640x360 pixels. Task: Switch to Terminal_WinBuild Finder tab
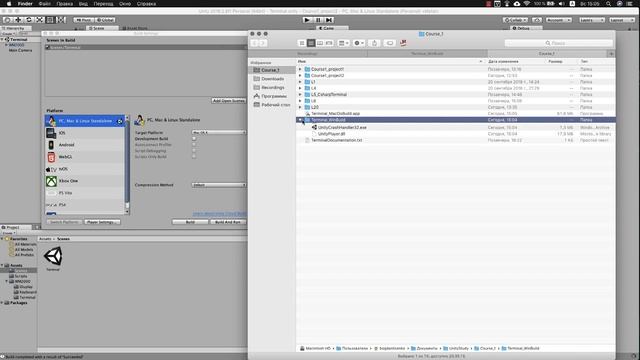click(x=427, y=53)
